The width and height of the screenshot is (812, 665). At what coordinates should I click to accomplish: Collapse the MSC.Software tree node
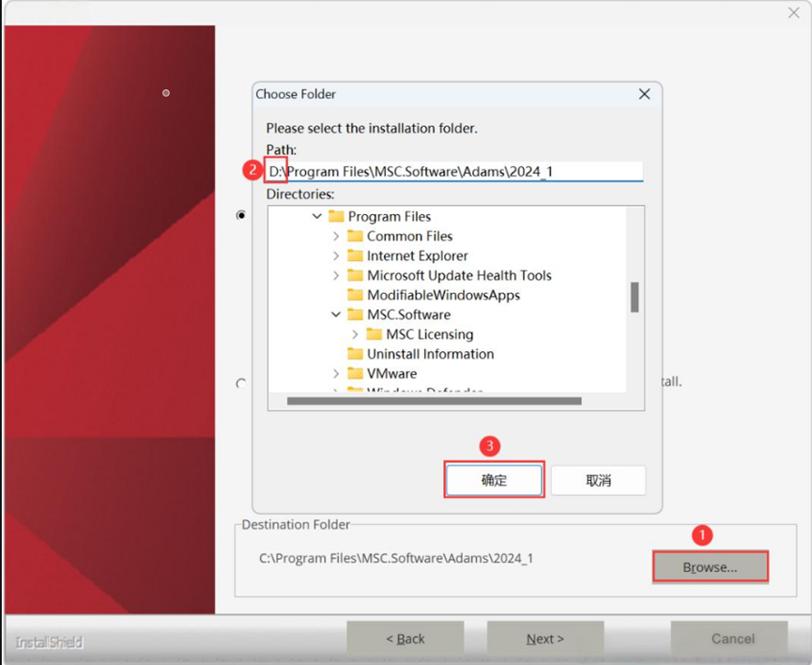point(336,315)
